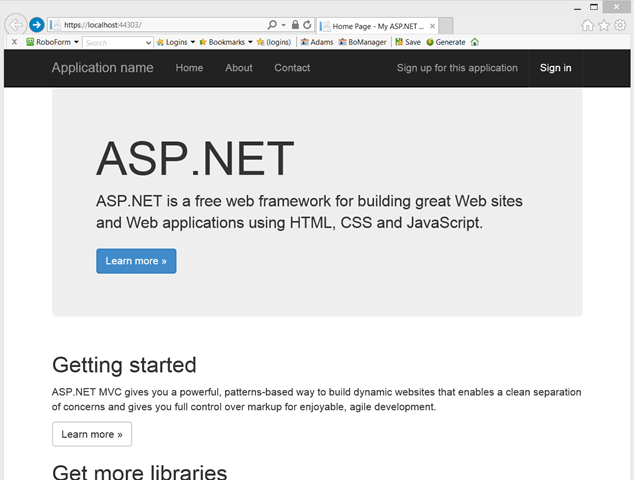Click the Logins toolbar button
This screenshot has width=634, height=480.
(172, 42)
